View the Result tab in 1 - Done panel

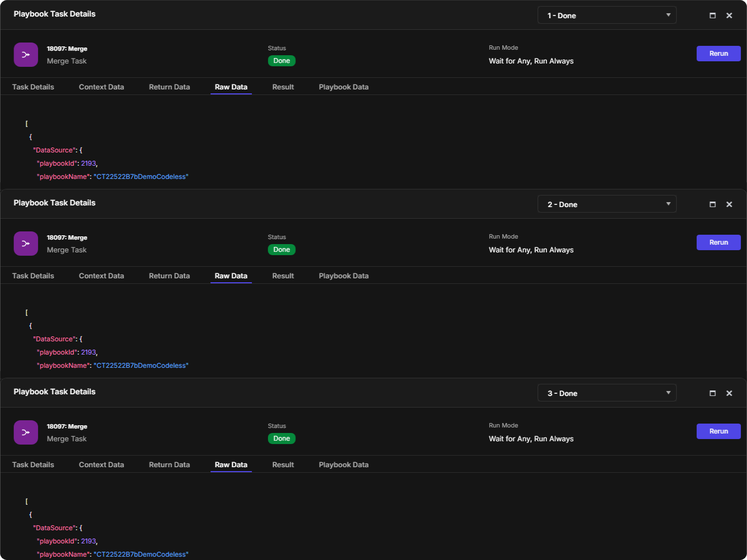[283, 87]
